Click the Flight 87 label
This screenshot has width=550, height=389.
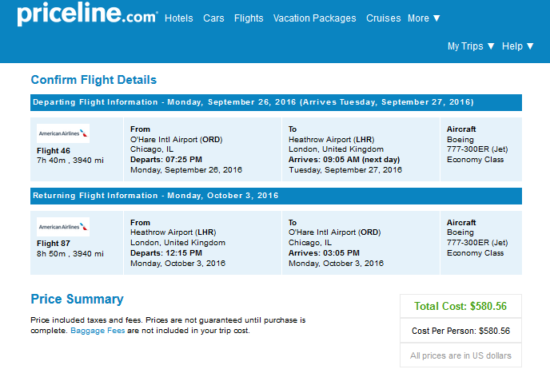(53, 243)
